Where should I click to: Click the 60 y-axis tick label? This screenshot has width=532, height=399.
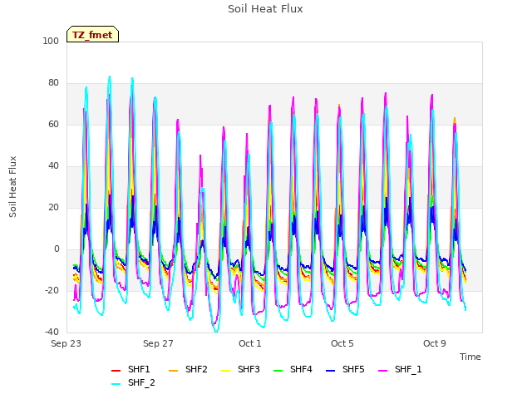pos(53,125)
